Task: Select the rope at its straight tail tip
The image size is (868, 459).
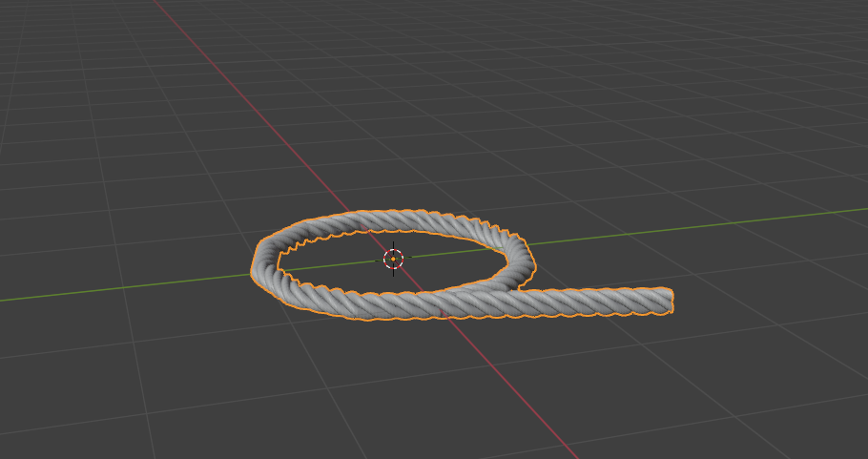Action: pyautogui.click(x=667, y=300)
